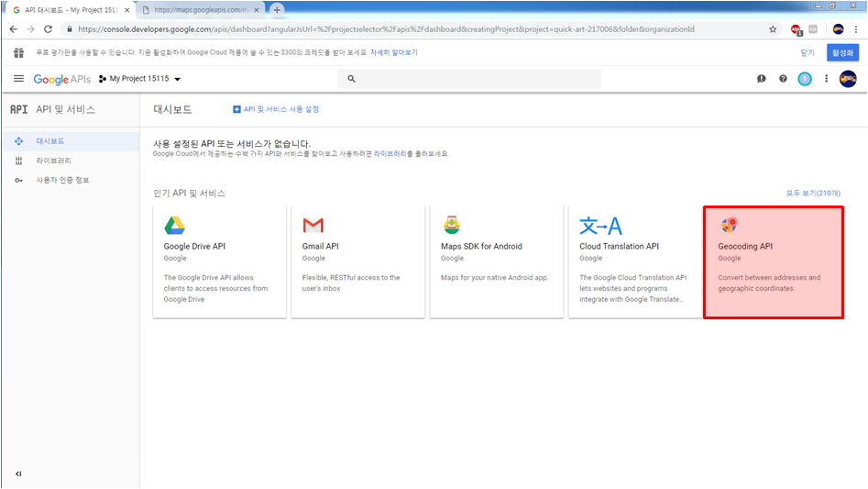Click the padlock site info icon
Screen dimensions: 868x489
[69, 29]
